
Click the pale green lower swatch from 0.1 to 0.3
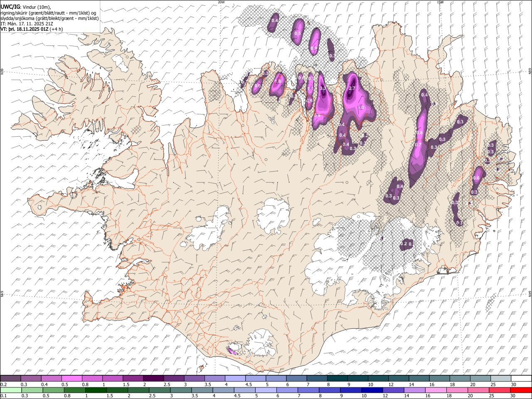click(11, 390)
